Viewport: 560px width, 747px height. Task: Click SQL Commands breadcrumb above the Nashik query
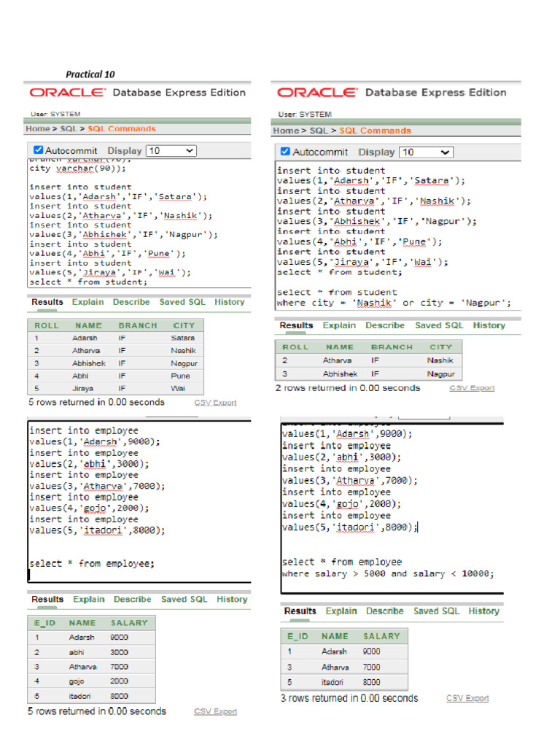pos(375,131)
